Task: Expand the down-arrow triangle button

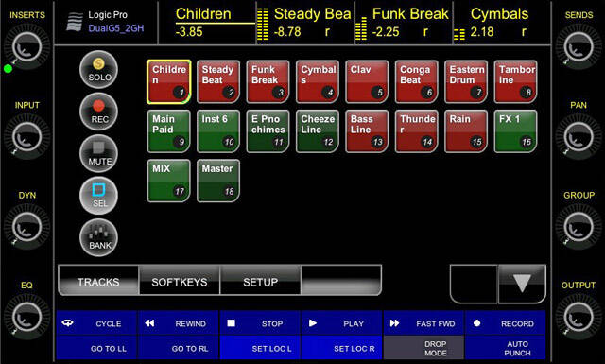Action: click(x=522, y=284)
